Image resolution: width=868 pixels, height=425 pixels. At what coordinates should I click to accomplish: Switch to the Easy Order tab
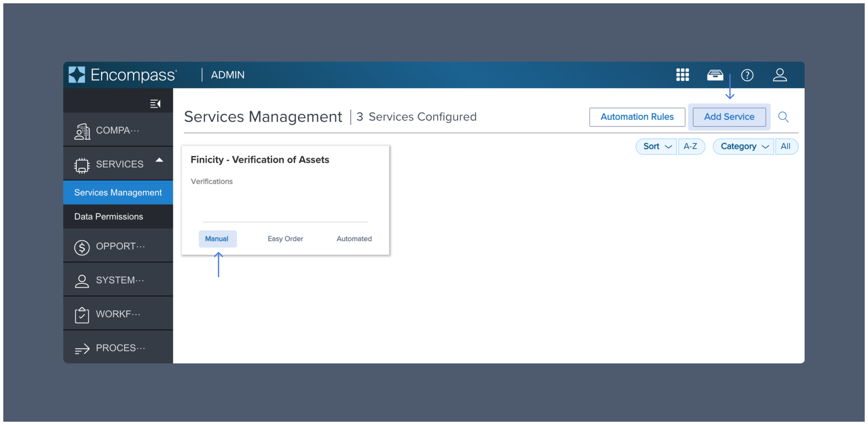pyautogui.click(x=285, y=239)
